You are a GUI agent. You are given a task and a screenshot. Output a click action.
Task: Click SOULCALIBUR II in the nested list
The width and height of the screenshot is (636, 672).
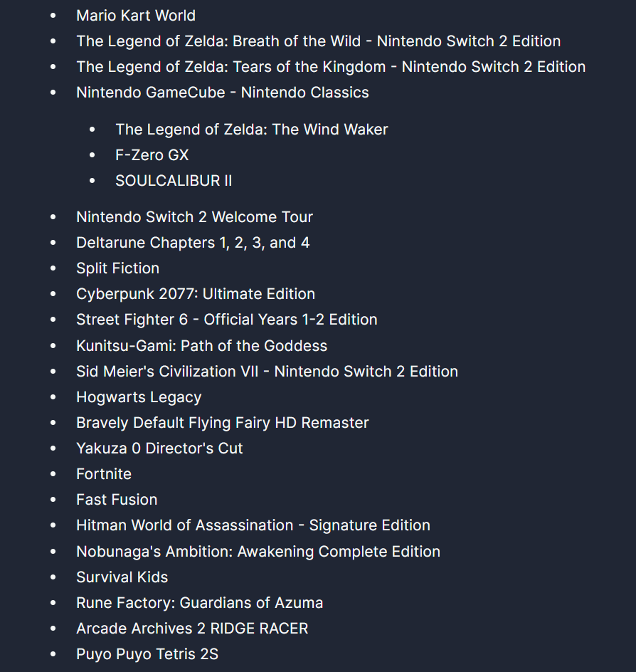pos(174,181)
